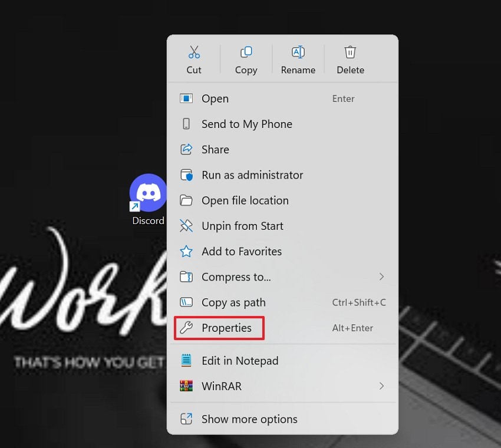Add Discord to Favorites
Screen dimensions: 501x448
pyautogui.click(x=241, y=251)
